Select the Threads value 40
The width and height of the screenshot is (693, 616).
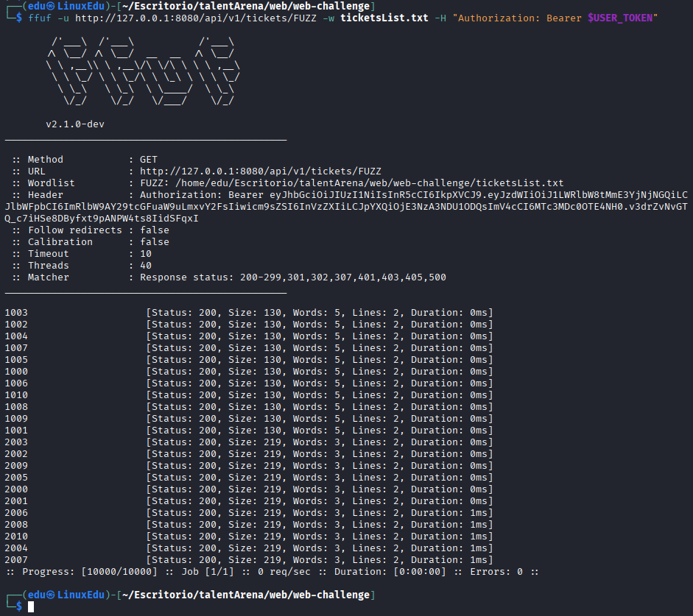pyautogui.click(x=146, y=266)
